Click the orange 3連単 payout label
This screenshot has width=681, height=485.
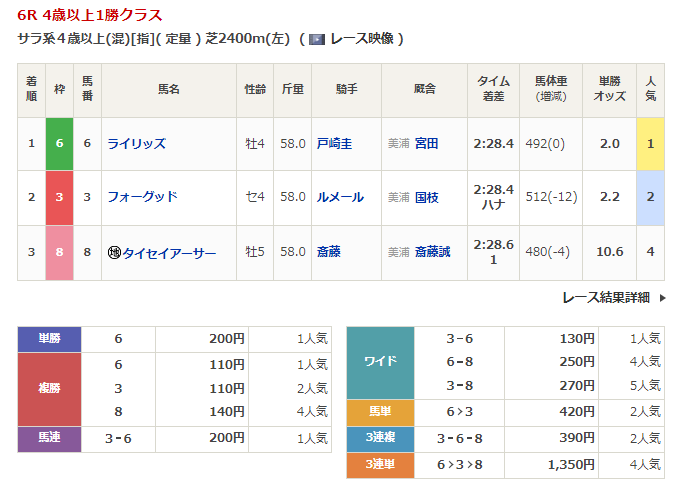pos(380,464)
